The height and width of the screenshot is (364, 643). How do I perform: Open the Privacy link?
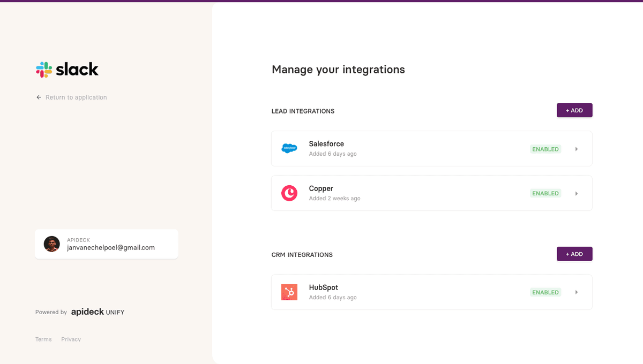(x=71, y=339)
